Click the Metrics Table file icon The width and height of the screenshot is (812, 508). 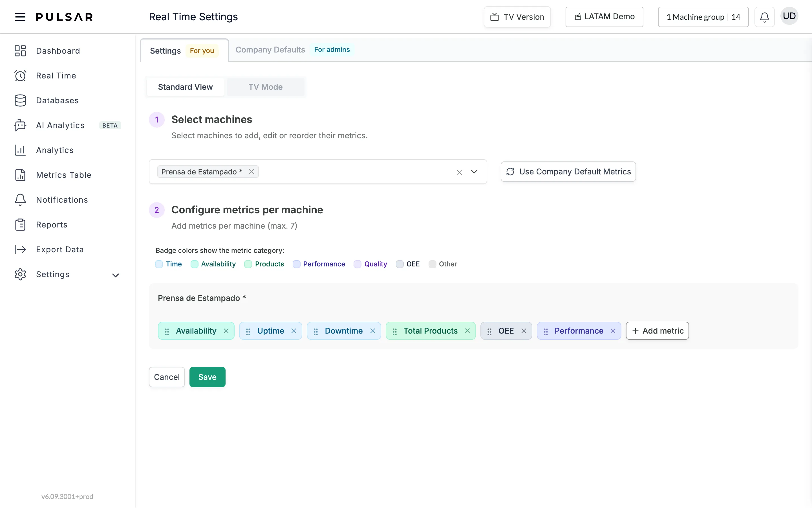pos(20,175)
